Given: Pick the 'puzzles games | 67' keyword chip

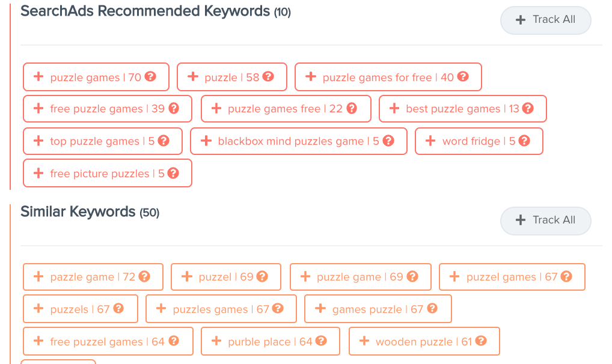Looking at the screenshot, I should 221,309.
